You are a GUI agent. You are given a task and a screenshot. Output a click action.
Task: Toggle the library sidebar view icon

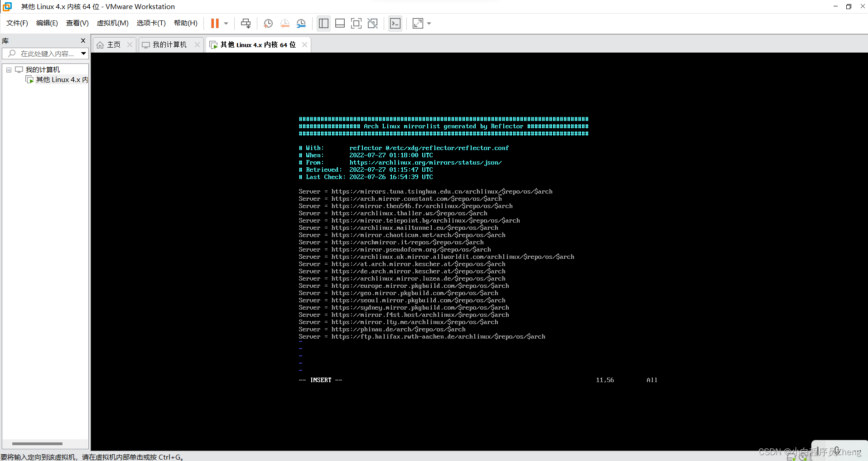click(x=323, y=23)
